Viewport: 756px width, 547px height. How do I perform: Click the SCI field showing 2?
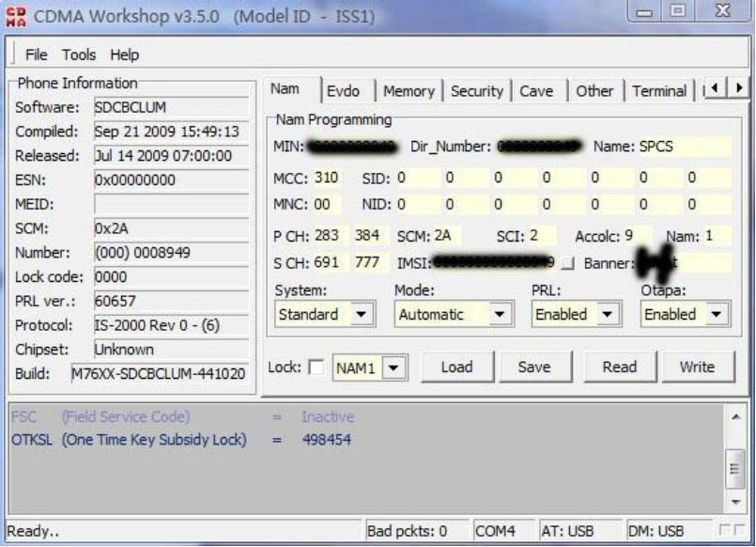coord(543,236)
